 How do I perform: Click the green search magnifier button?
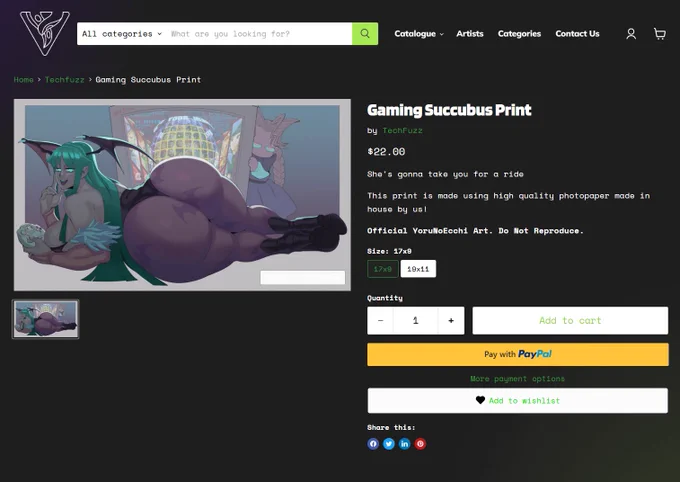(365, 34)
